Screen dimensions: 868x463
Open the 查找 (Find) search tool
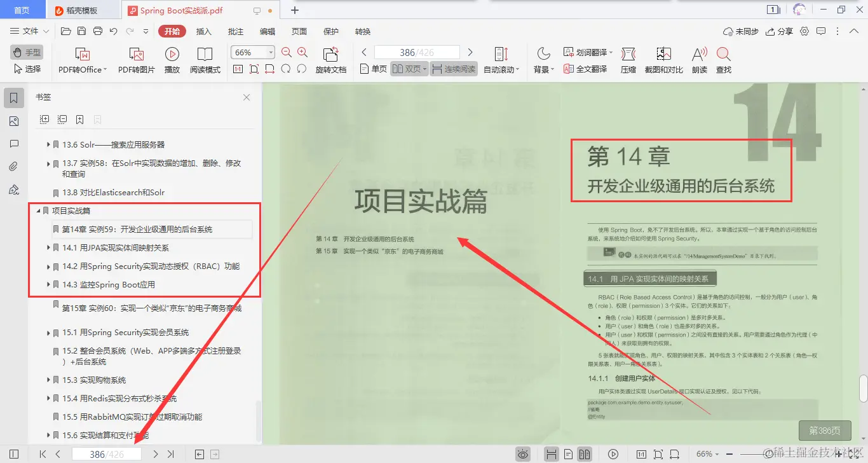pyautogui.click(x=725, y=60)
